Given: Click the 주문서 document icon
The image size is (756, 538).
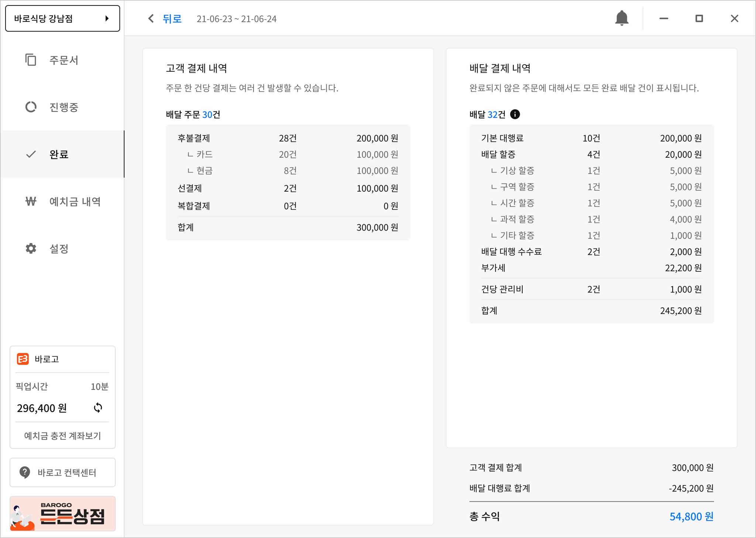Looking at the screenshot, I should coord(31,60).
